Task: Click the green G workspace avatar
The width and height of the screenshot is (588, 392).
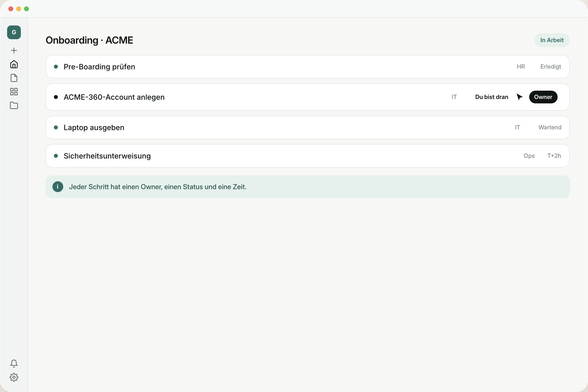Action: [14, 32]
